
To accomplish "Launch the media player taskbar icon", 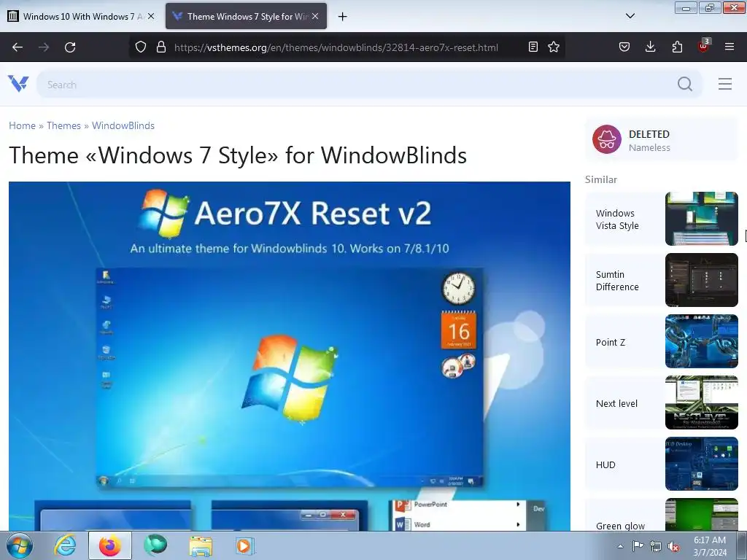I will pyautogui.click(x=245, y=545).
